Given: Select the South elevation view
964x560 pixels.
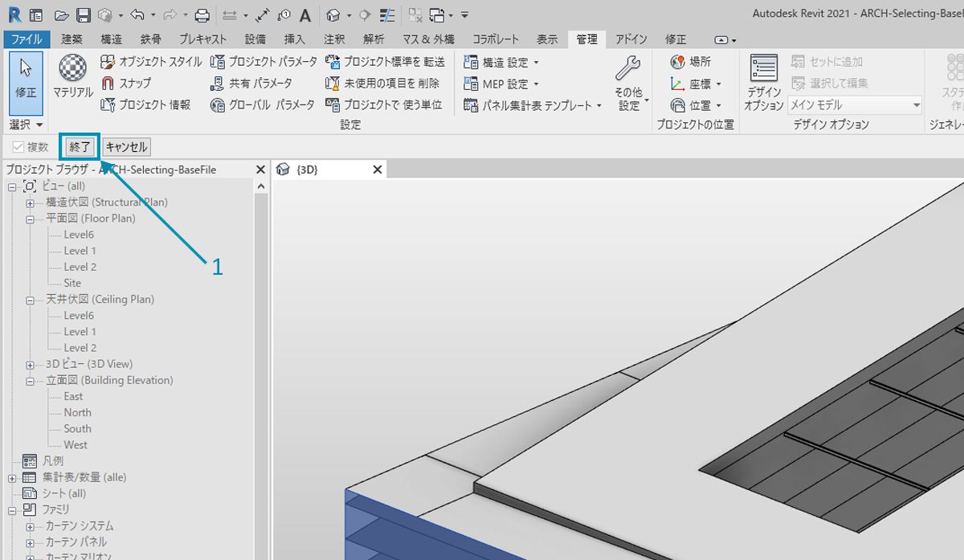Looking at the screenshot, I should pyautogui.click(x=77, y=428).
